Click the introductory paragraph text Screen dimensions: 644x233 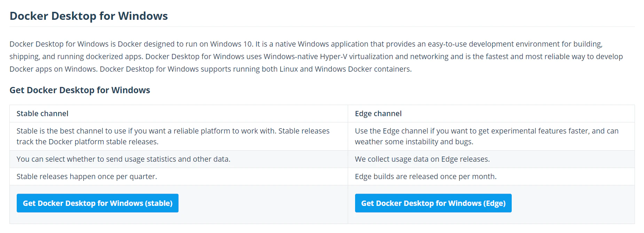pos(313,56)
